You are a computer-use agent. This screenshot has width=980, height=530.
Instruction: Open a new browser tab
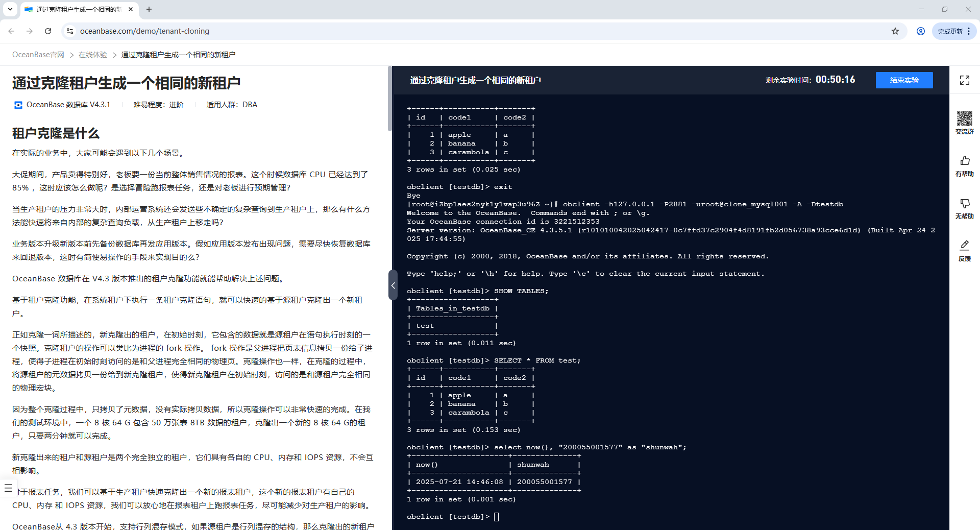(149, 9)
